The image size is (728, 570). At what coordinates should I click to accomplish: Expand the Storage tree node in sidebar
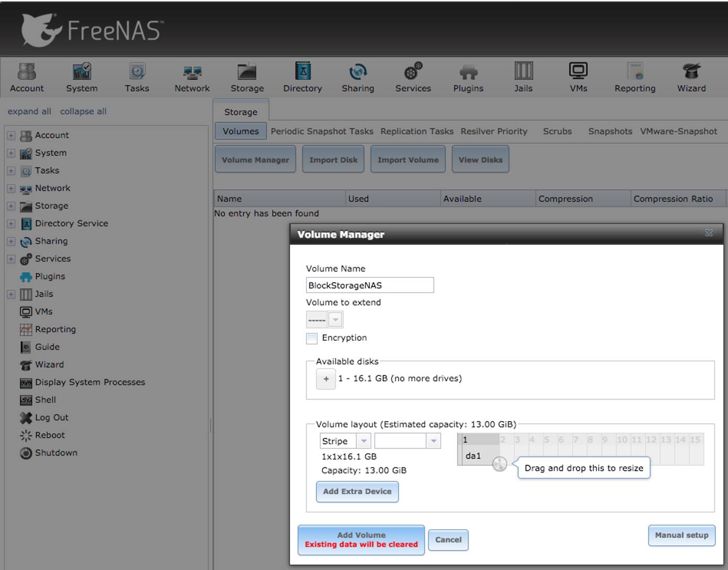(11, 206)
